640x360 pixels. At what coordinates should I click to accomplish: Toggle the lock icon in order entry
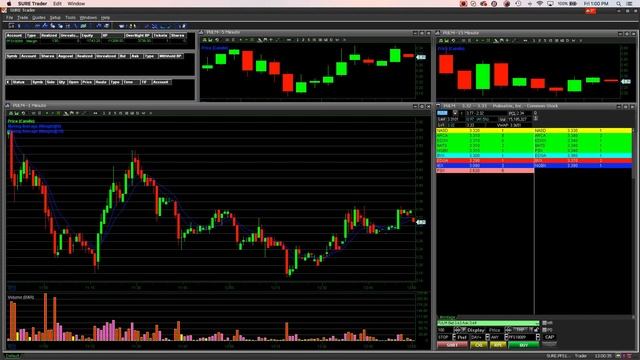(536, 330)
